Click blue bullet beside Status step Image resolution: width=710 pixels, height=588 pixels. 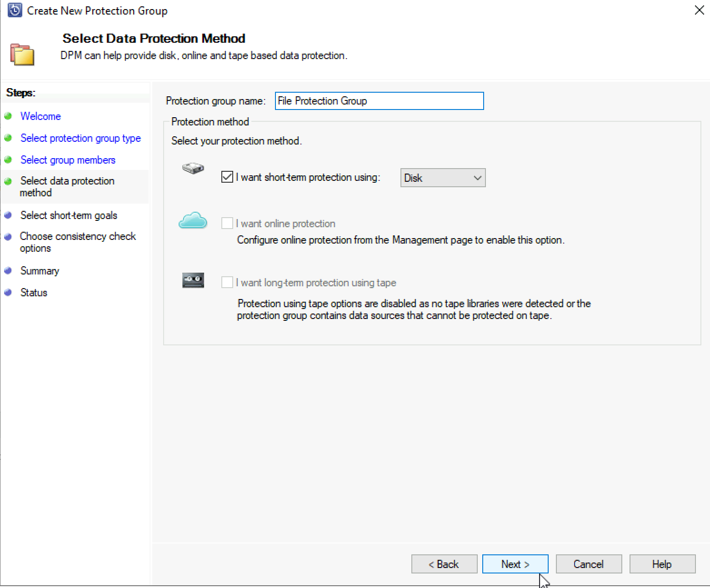tap(8, 293)
